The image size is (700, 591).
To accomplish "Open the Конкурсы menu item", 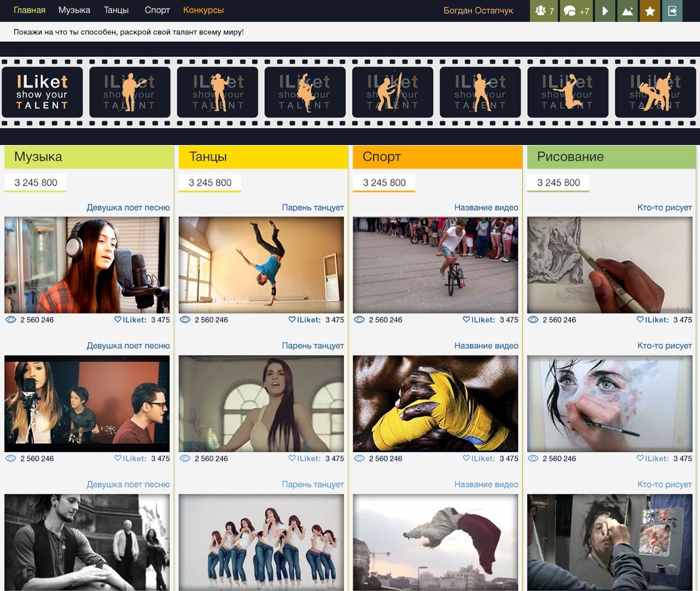I will coord(203,10).
